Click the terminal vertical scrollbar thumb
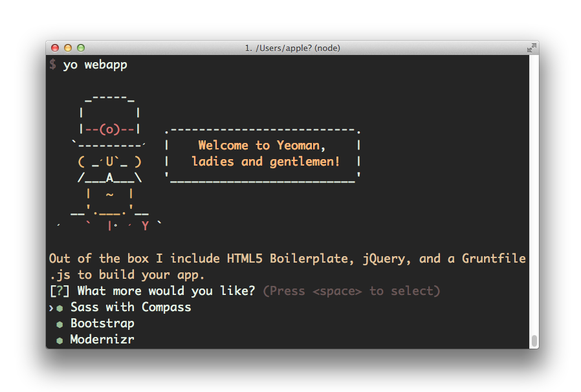 coord(534,342)
